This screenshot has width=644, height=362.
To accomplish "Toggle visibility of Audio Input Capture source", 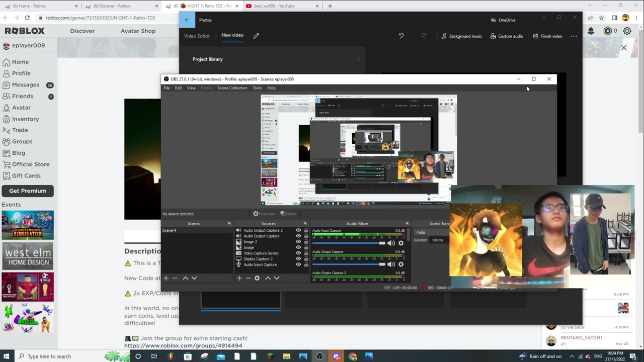I will [x=298, y=264].
